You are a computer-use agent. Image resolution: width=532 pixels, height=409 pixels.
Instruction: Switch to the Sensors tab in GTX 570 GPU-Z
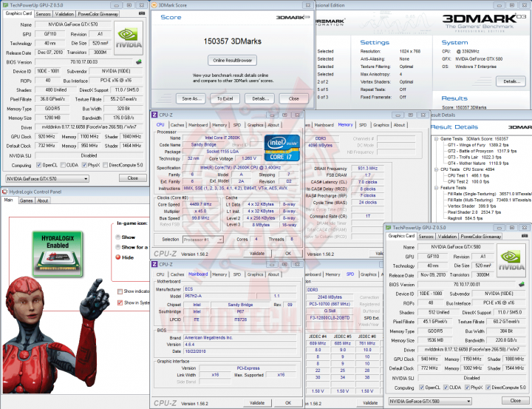(44, 14)
